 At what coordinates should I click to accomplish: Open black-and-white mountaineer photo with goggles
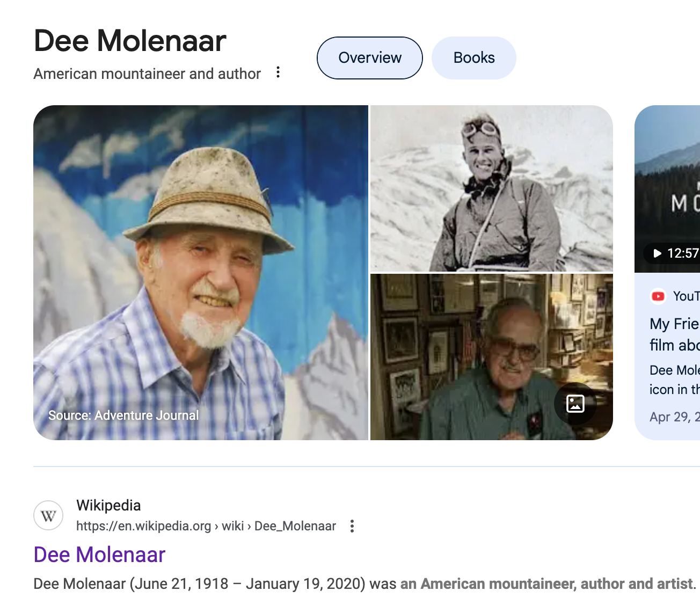pos(491,188)
